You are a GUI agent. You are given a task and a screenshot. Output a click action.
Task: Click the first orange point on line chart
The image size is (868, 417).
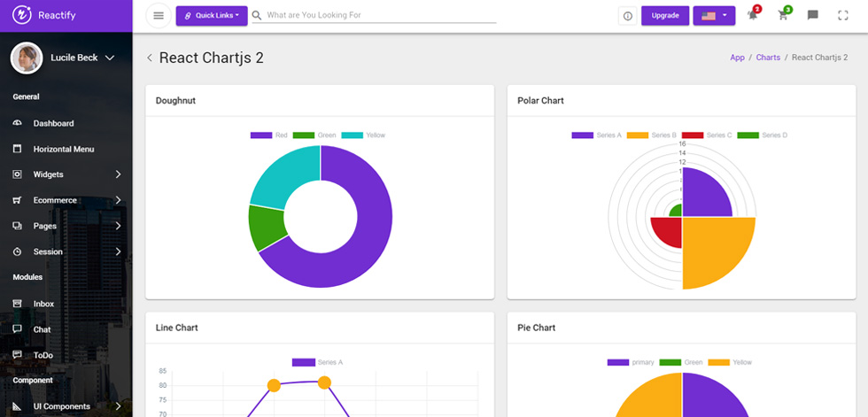point(274,385)
